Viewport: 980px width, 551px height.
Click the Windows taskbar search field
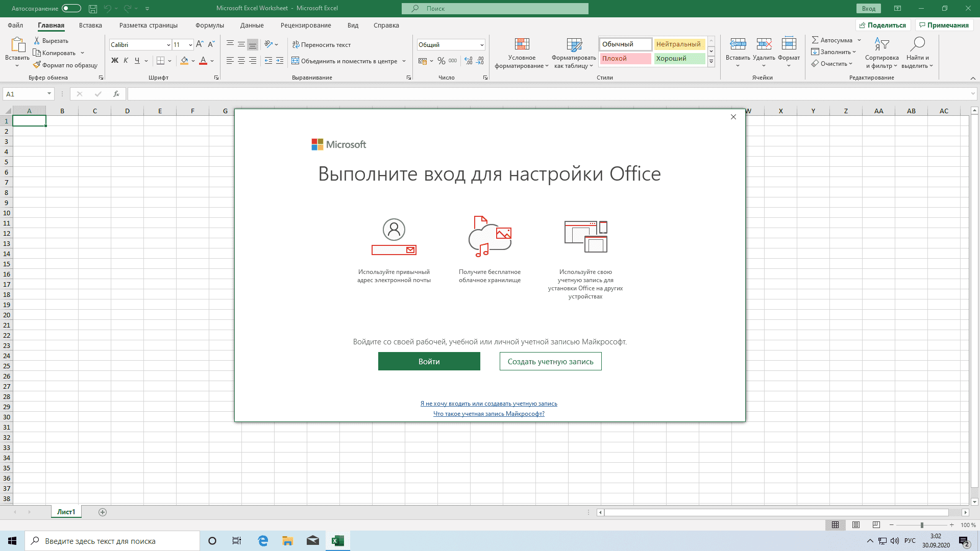pyautogui.click(x=112, y=541)
